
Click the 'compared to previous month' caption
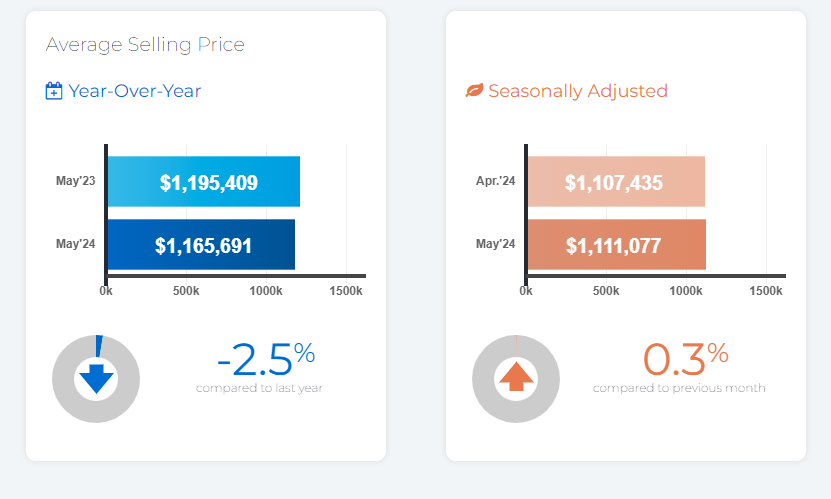(679, 388)
